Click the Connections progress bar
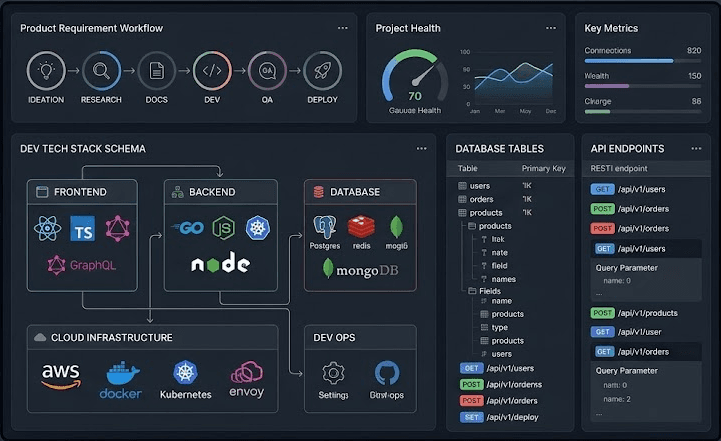 pos(643,61)
